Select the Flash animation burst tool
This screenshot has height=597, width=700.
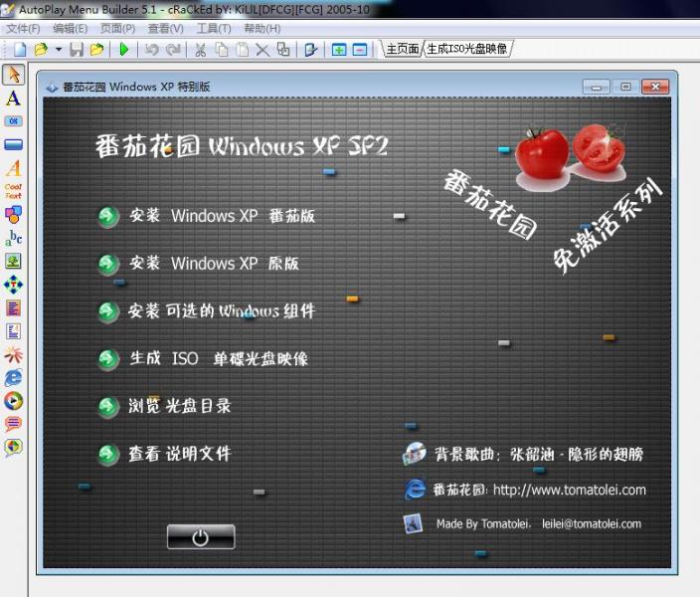pos(13,355)
